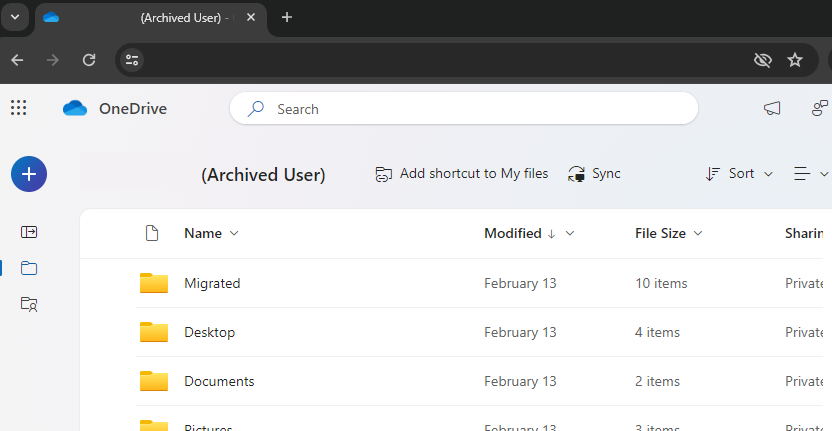This screenshot has width=832, height=431.
Task: Click Add shortcut to My files
Action: click(x=462, y=174)
